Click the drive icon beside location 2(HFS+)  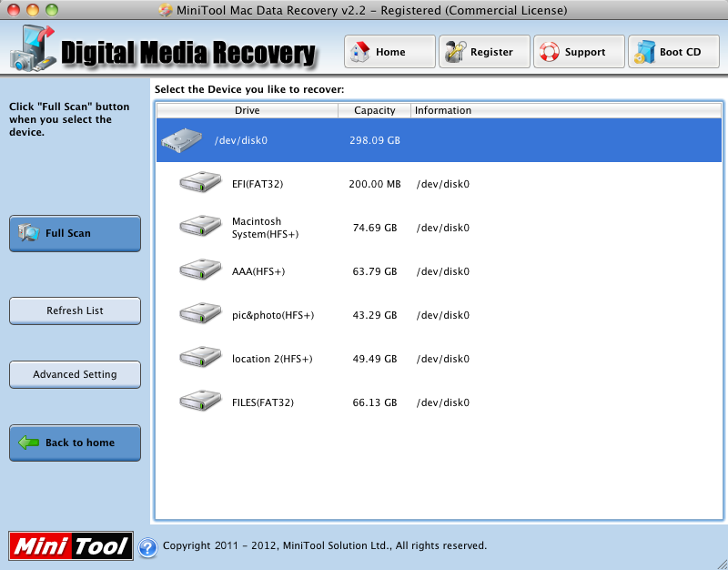click(x=200, y=357)
